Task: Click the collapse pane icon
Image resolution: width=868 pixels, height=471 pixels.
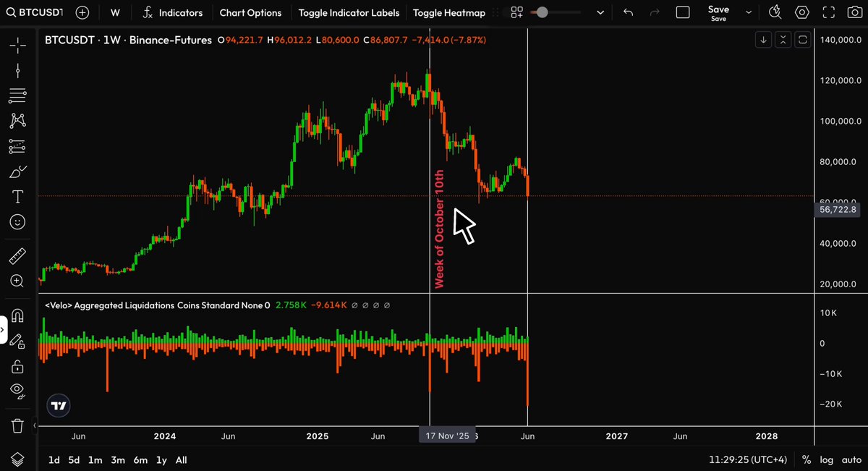Action: click(x=783, y=40)
